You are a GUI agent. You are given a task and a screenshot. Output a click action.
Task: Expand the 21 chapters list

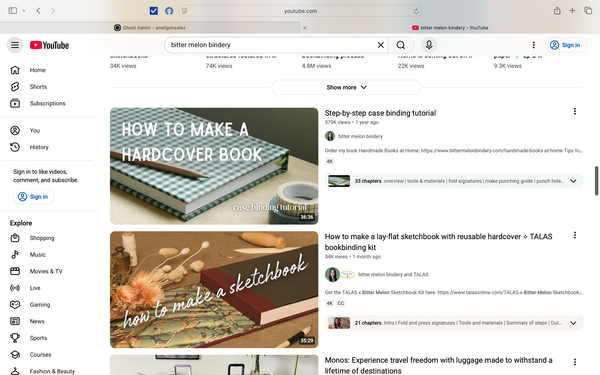[573, 323]
